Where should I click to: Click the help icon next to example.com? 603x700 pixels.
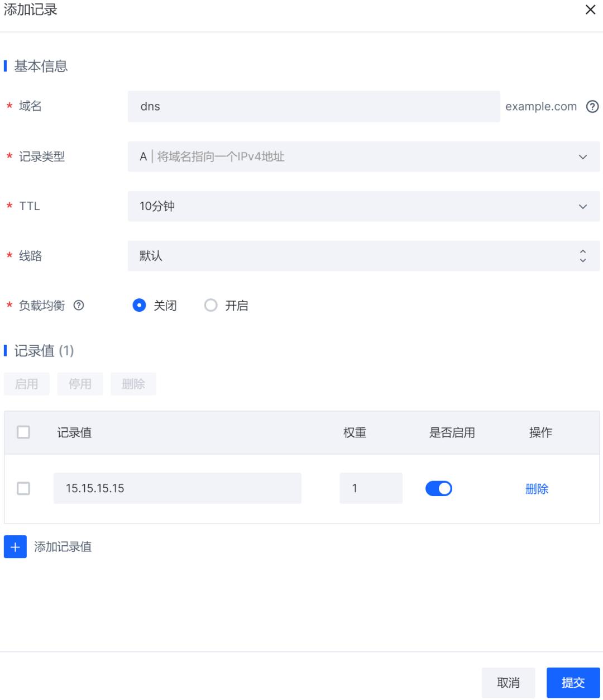coord(592,106)
